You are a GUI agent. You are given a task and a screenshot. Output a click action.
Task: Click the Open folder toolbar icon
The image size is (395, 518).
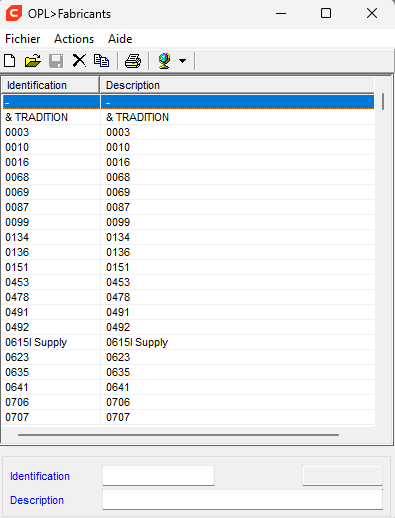pos(33,61)
